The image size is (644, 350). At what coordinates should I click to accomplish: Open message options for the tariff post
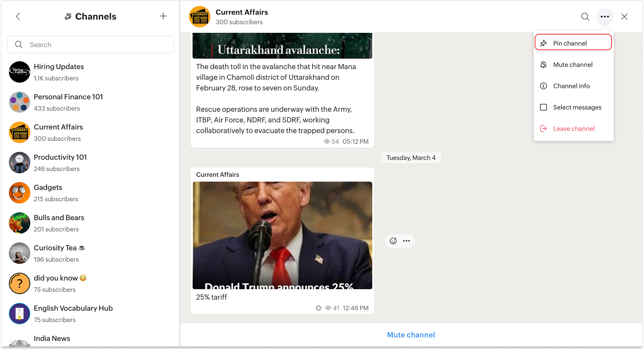[x=407, y=241]
